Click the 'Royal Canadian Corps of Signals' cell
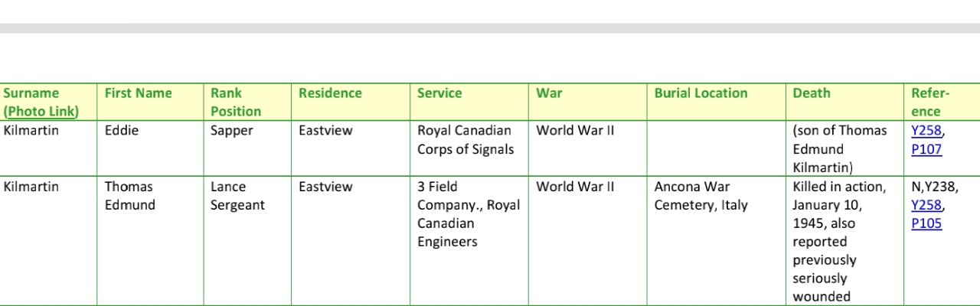Screen dimensions: 980x306 pos(464,140)
